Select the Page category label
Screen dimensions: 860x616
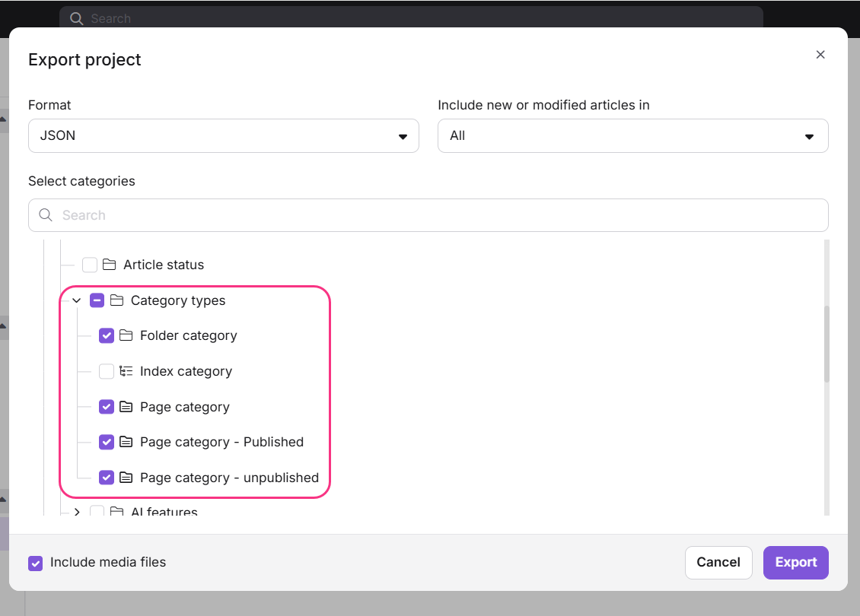click(185, 407)
